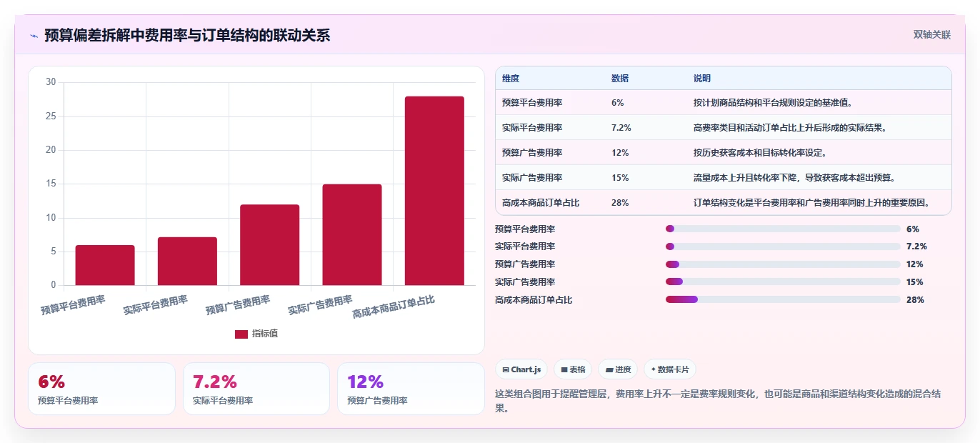Click the 实际广告费用率 chart bar
The image size is (980, 443).
click(352, 235)
